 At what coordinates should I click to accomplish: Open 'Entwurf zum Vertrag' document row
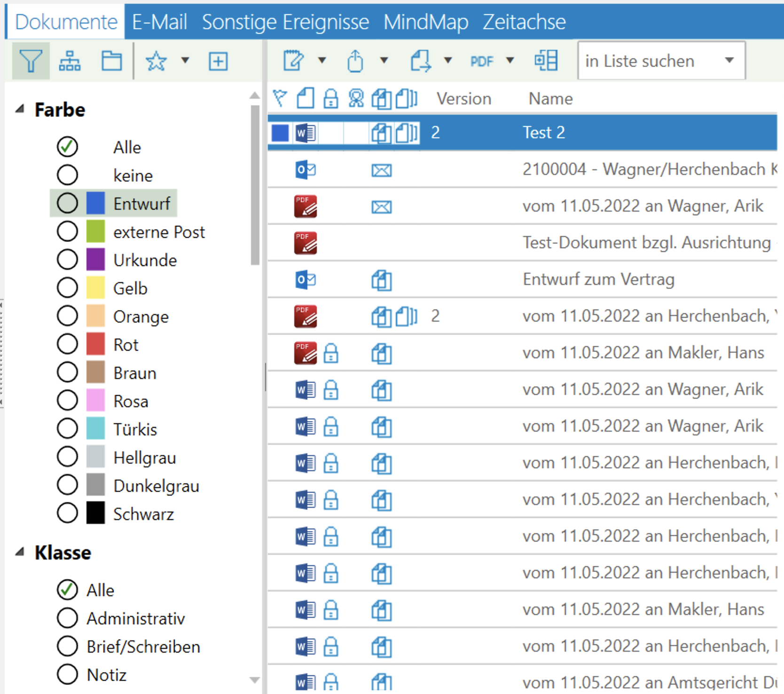click(x=598, y=279)
